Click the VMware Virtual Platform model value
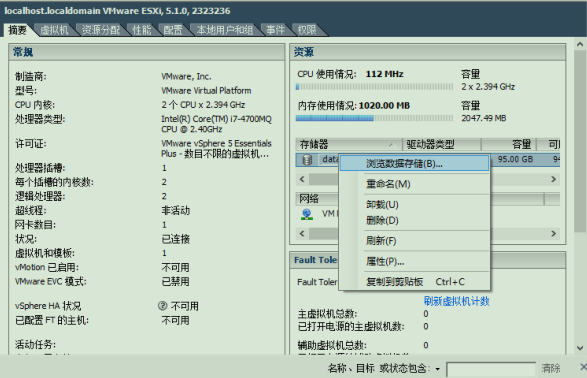The width and height of the screenshot is (587, 378). point(206,91)
